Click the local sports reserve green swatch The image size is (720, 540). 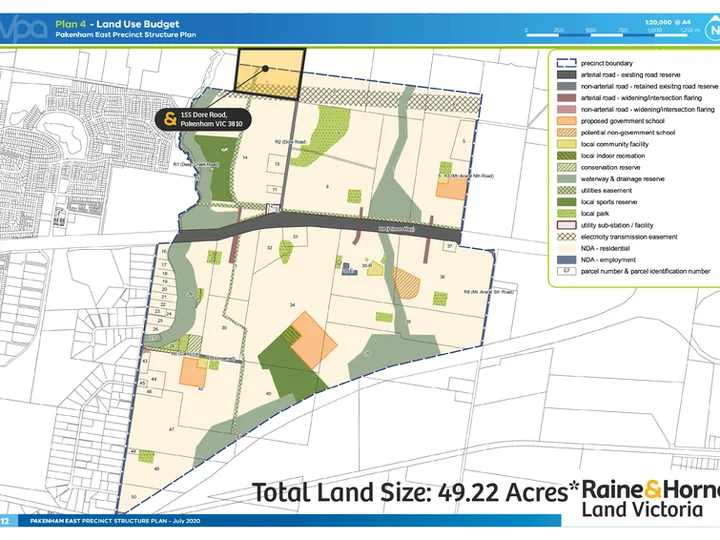[x=566, y=202]
